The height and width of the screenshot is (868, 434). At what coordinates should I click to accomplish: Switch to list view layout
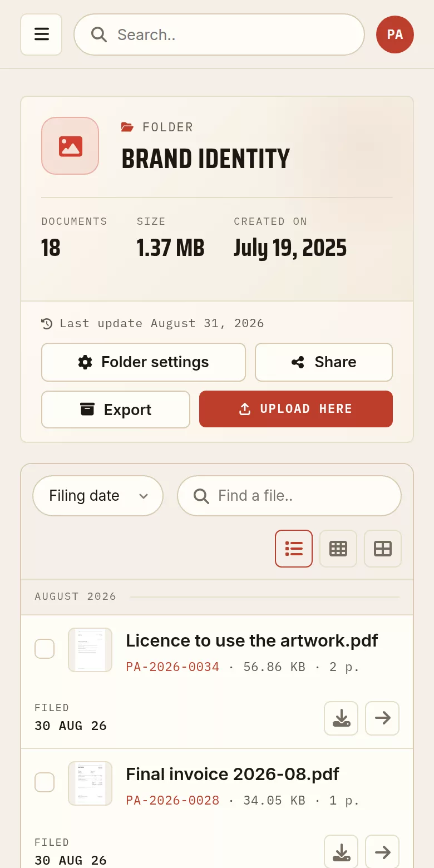coord(294,549)
